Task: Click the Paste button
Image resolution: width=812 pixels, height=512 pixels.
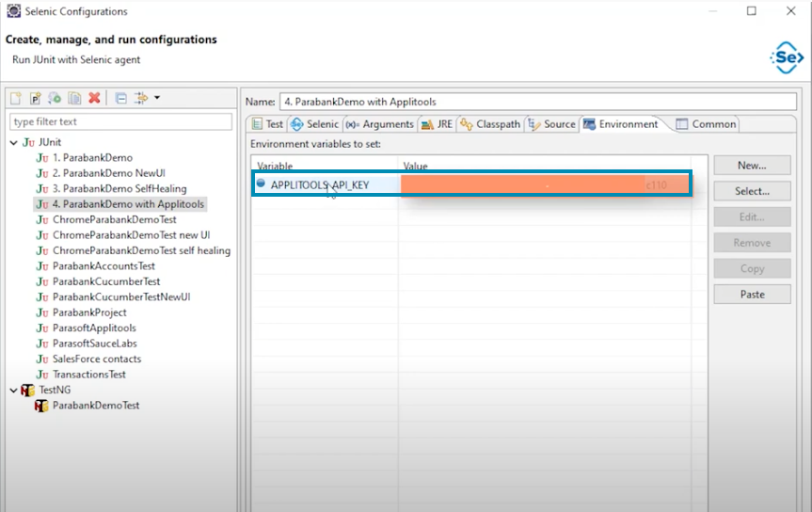Action: coord(752,295)
